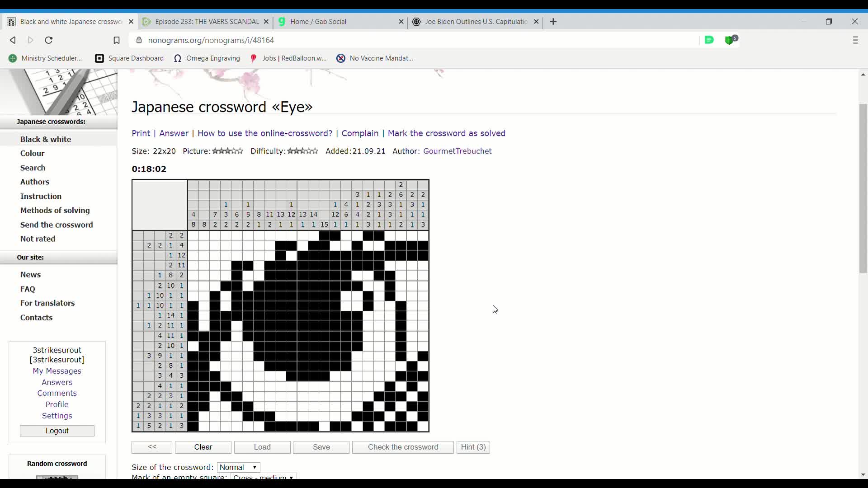Click the Logout button
868x488 pixels.
click(57, 431)
